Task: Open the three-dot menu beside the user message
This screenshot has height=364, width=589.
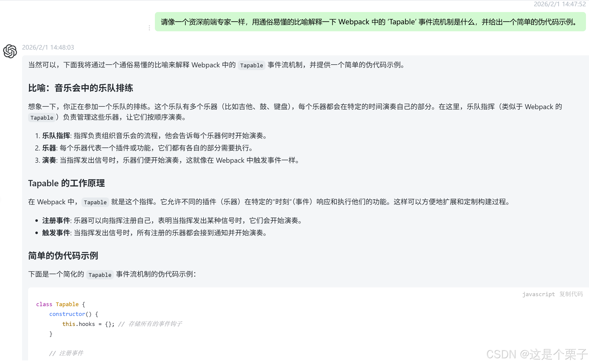Action: point(149,28)
